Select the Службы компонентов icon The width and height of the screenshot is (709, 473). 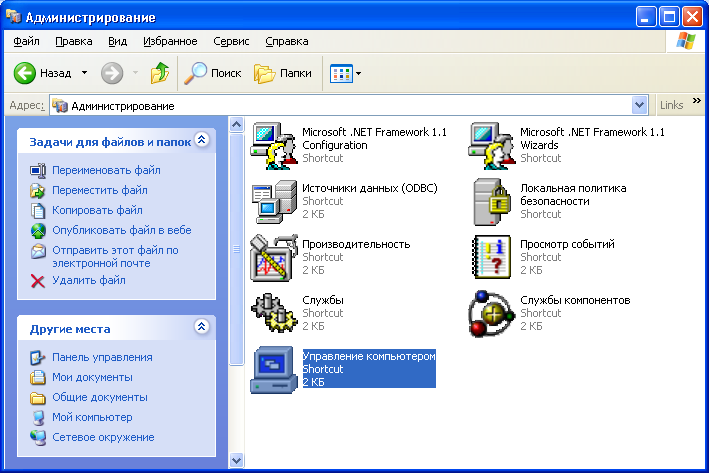pos(492,314)
